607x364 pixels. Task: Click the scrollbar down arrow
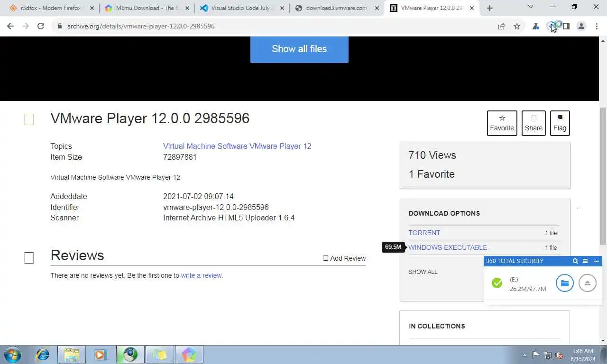(x=603, y=341)
